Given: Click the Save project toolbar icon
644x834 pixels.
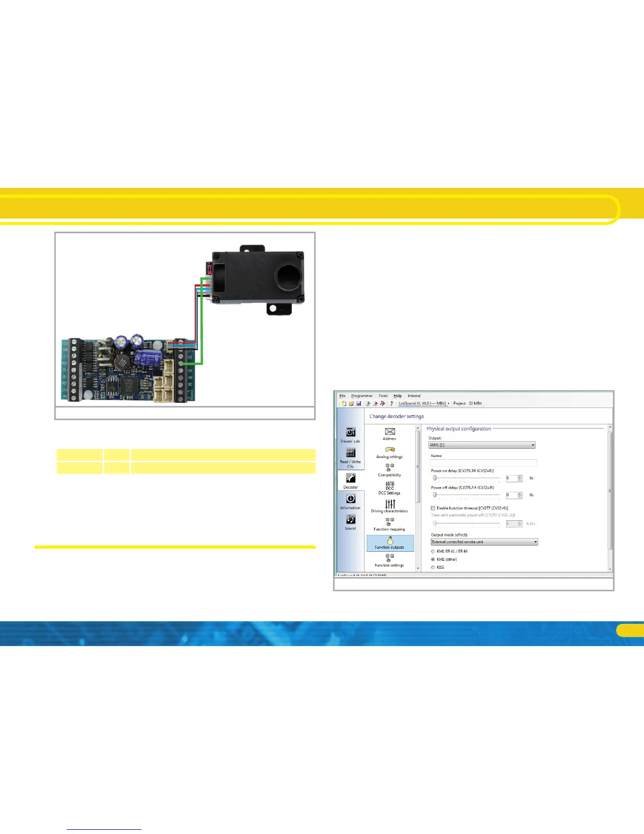Looking at the screenshot, I should 359,403.
